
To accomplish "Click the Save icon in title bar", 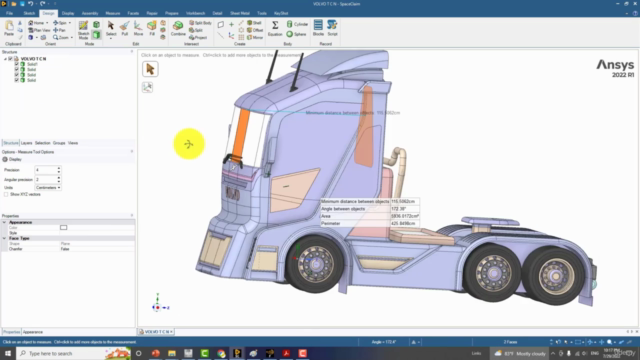I will (22, 4).
